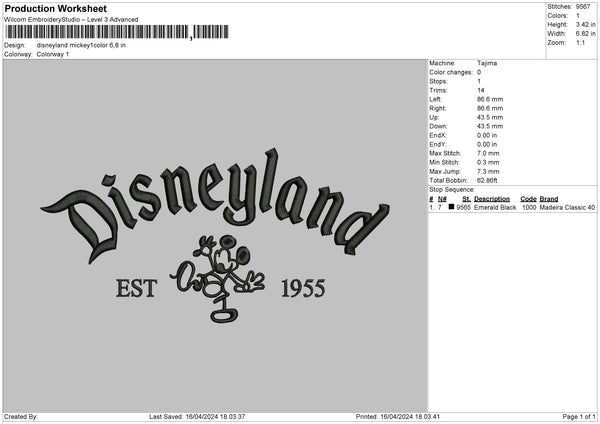Click the Wilcom EmbroideryStudio subtitle text
Screen dimensions: 600x424
pos(71,20)
